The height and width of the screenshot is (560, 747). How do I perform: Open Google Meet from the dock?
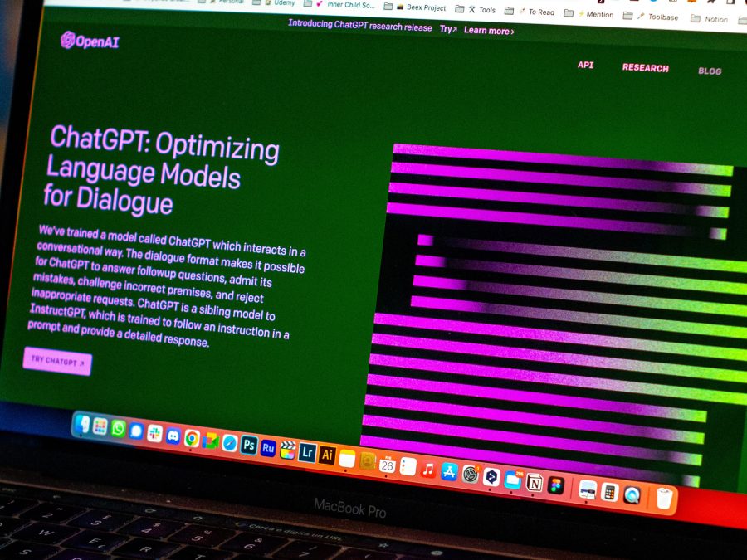[210, 441]
